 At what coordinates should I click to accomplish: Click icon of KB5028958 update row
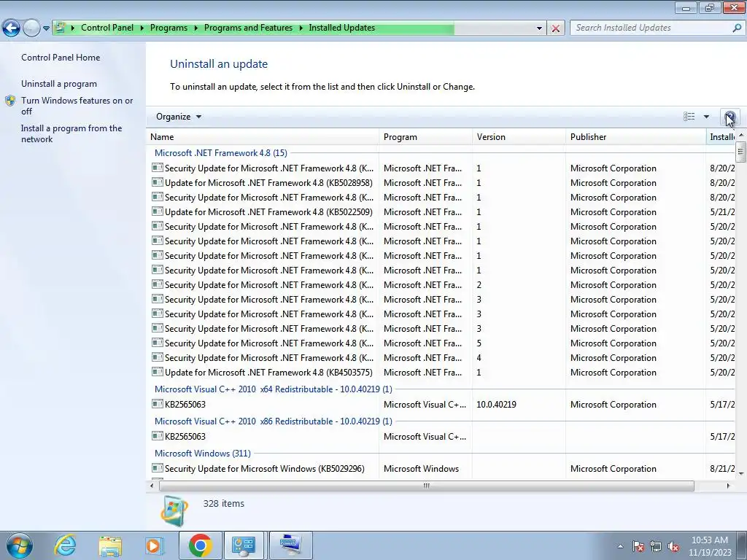pyautogui.click(x=158, y=182)
